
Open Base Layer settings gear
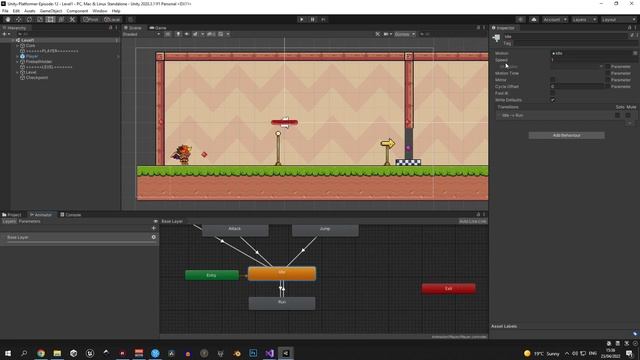[x=153, y=237]
